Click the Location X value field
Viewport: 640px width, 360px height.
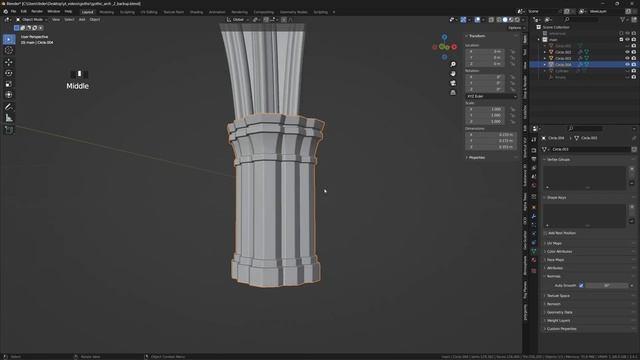coord(485,51)
